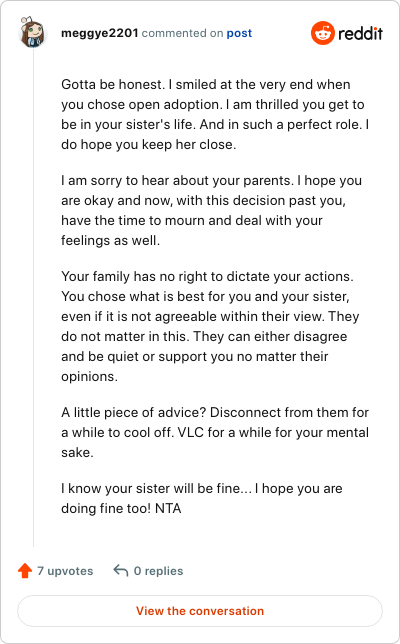Click the "commented on" text

click(x=182, y=33)
